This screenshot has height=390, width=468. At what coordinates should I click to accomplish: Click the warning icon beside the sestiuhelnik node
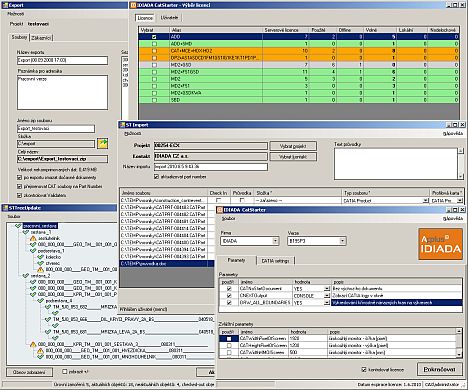(x=33, y=238)
